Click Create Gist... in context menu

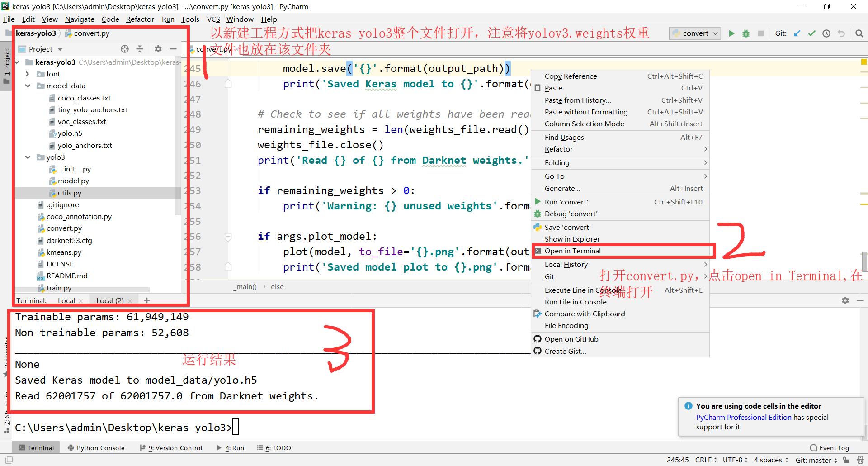point(620,352)
